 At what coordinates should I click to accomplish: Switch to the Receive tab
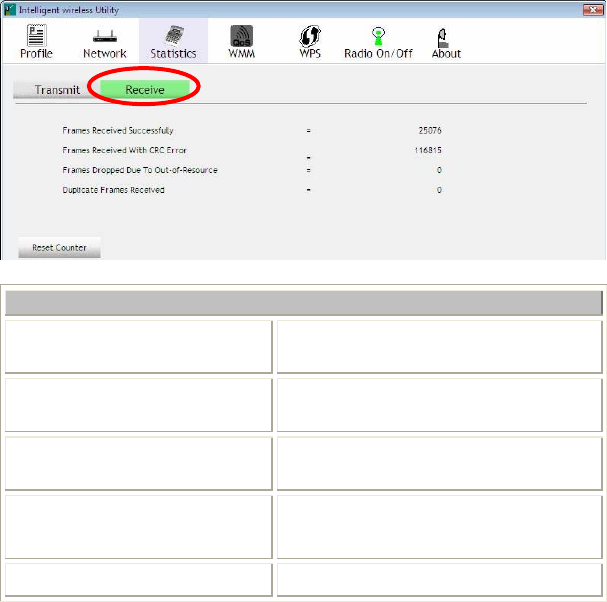145,90
